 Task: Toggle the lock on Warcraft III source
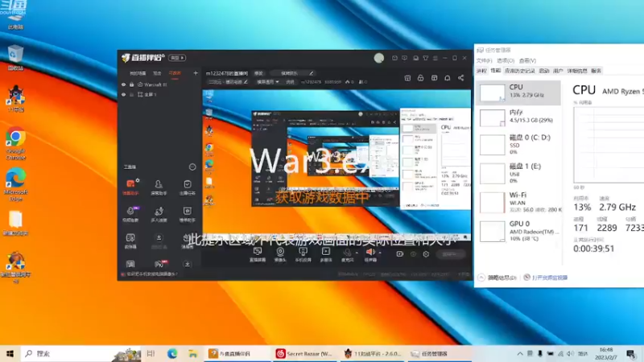(132, 84)
